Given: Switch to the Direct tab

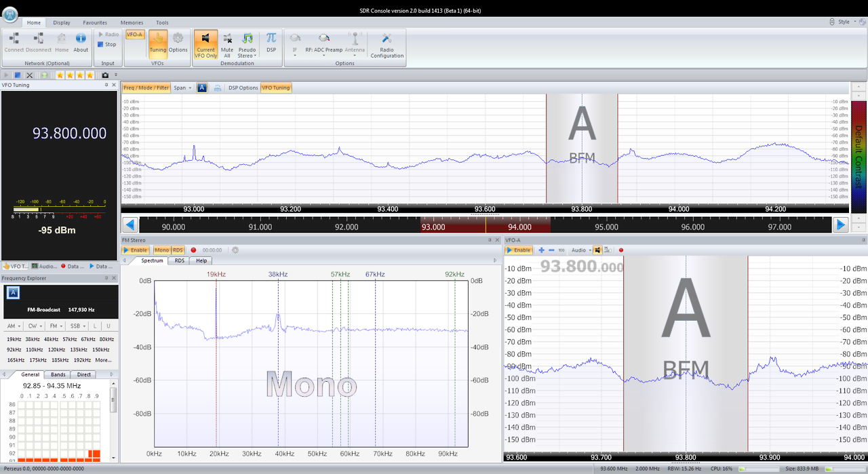Looking at the screenshot, I should pos(84,374).
